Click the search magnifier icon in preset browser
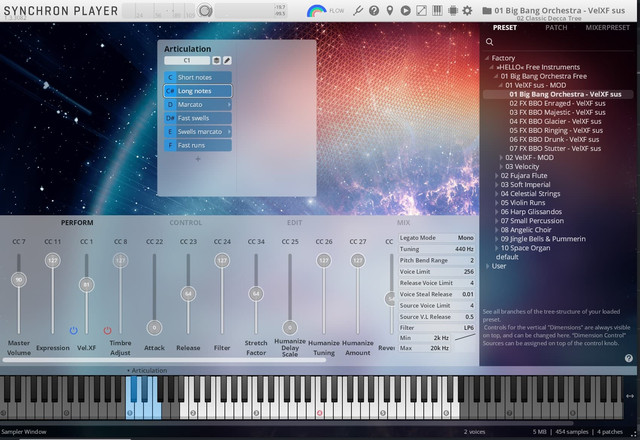 point(489,42)
